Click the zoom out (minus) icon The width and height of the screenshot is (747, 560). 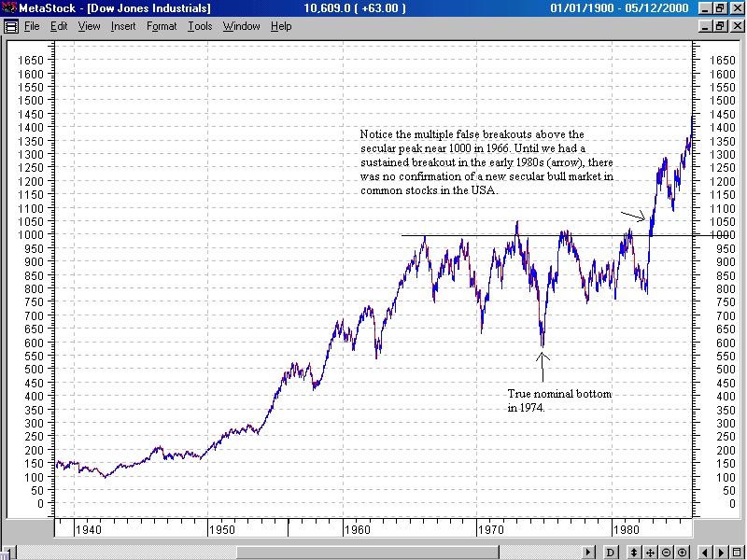point(666,553)
